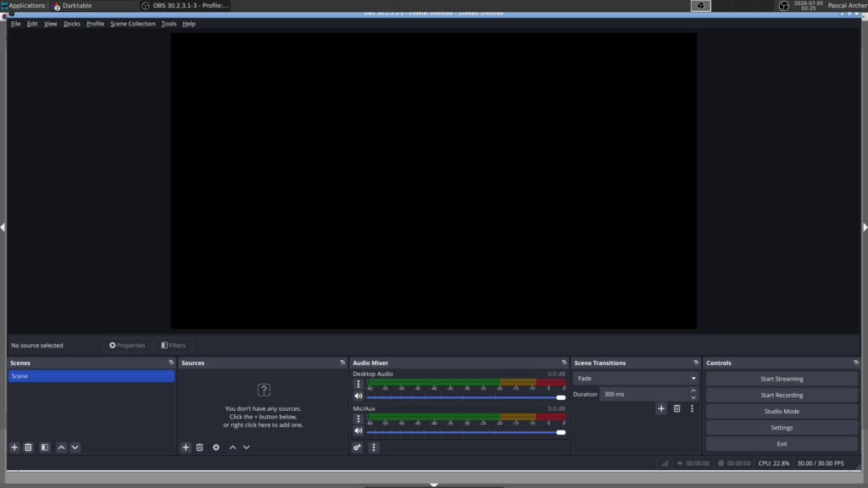Open the Docks menu
The height and width of the screenshot is (488, 868).
(x=71, y=24)
